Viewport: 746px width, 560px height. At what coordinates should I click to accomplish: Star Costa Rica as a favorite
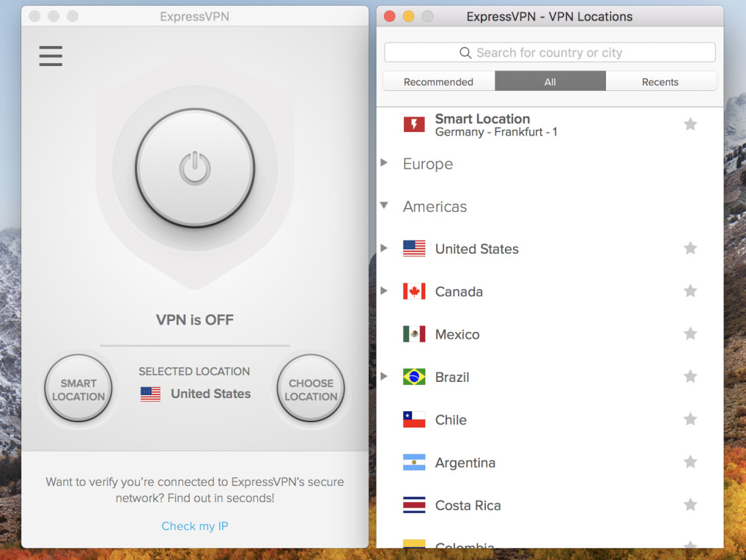pos(690,505)
